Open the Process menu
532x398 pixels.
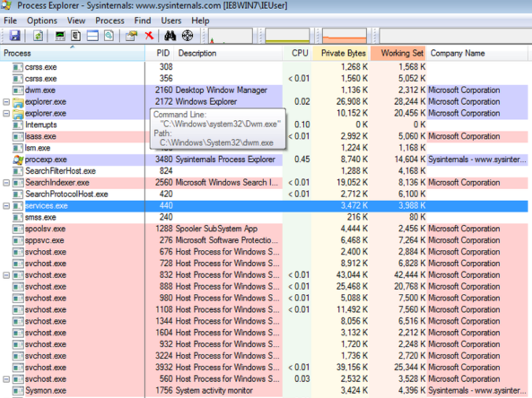point(110,21)
